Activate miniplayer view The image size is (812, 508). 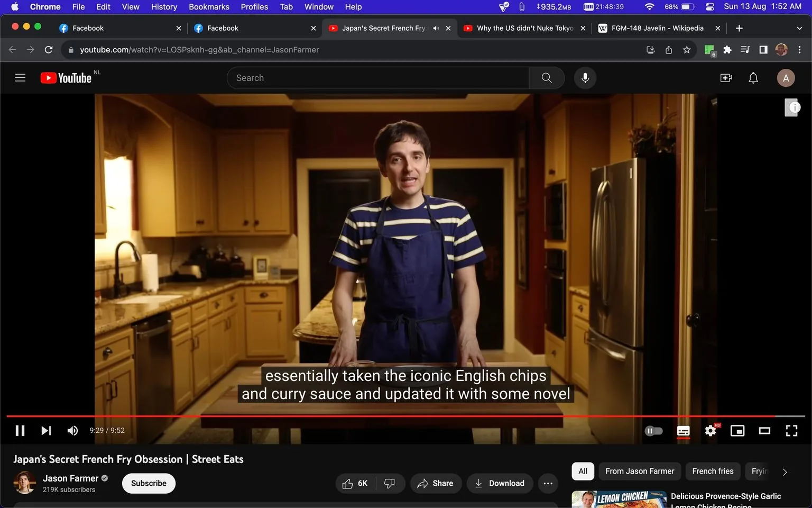click(x=737, y=430)
